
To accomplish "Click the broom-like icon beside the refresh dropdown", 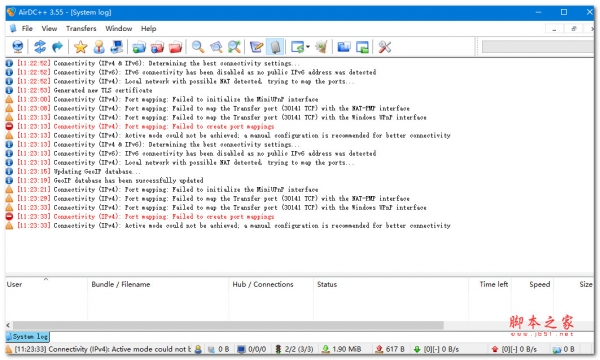I will (321, 47).
